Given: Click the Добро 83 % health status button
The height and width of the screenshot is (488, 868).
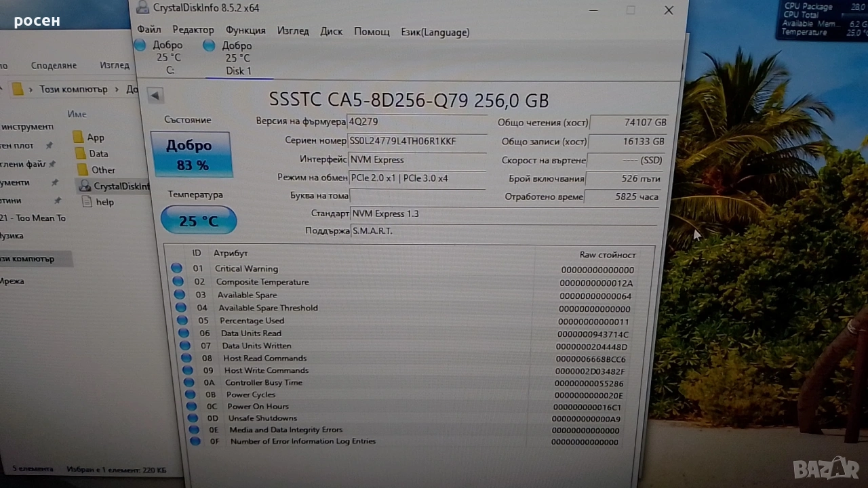Looking at the screenshot, I should (x=191, y=155).
